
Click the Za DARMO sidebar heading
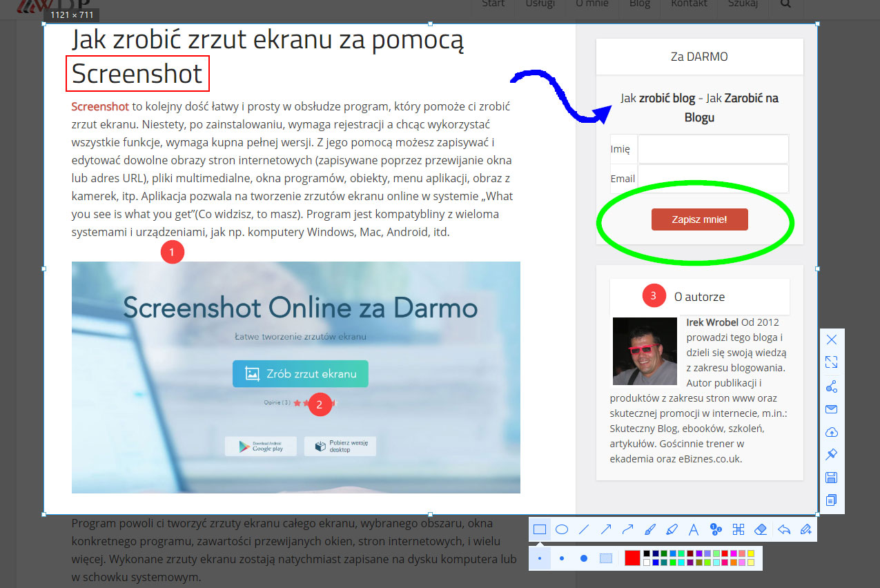tap(699, 57)
